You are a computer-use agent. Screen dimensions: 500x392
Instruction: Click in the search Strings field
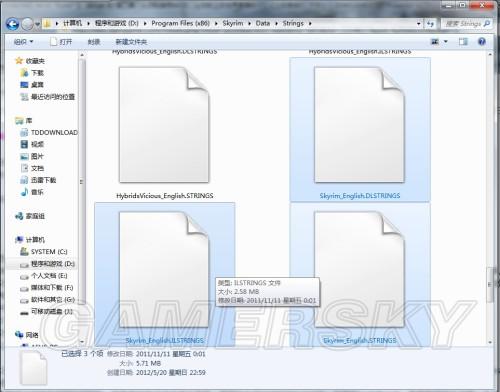(x=467, y=24)
